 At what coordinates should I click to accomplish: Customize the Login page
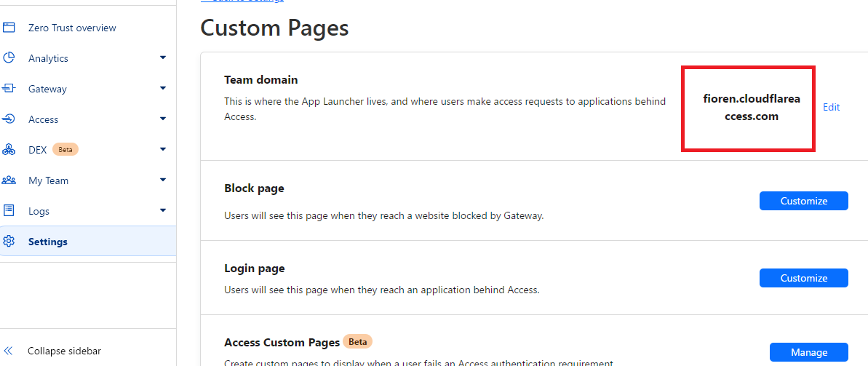pos(804,278)
